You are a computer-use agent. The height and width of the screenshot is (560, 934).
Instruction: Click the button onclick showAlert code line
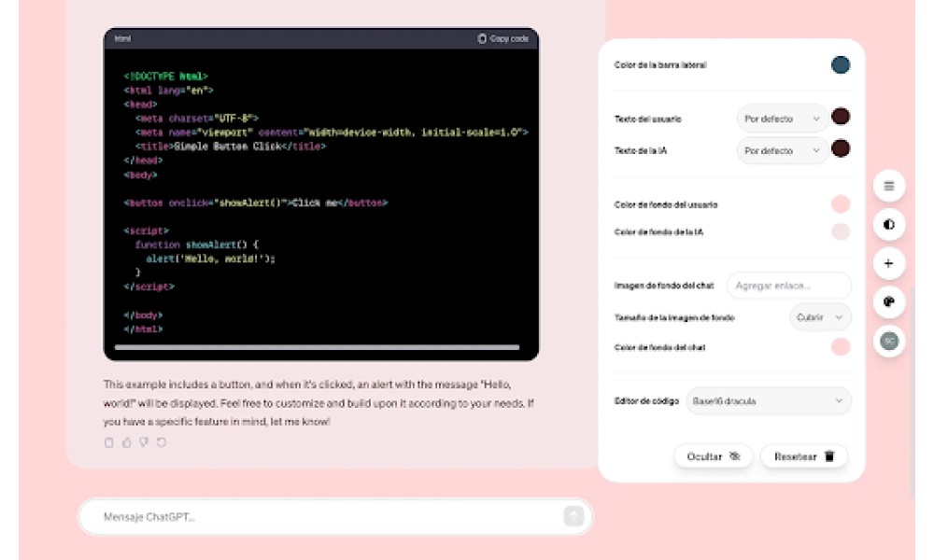tap(256, 203)
